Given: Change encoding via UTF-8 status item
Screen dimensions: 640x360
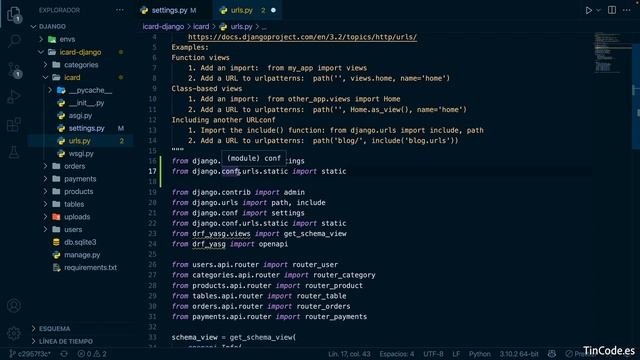Looking at the screenshot, I should pos(433,354).
